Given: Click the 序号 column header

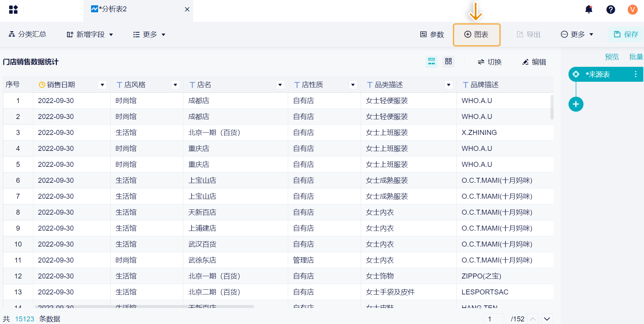Looking at the screenshot, I should (18, 85).
